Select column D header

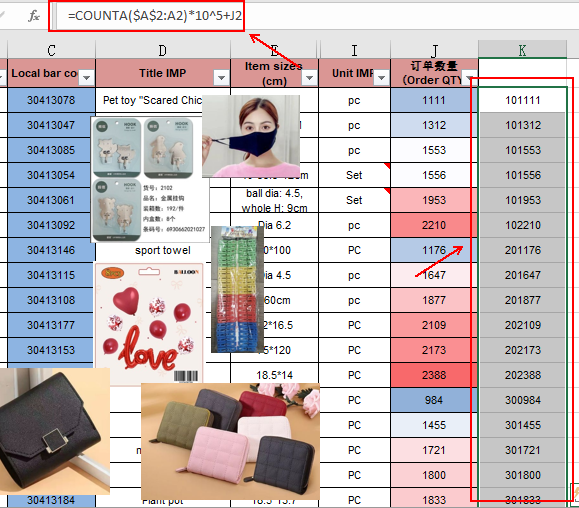click(x=162, y=50)
